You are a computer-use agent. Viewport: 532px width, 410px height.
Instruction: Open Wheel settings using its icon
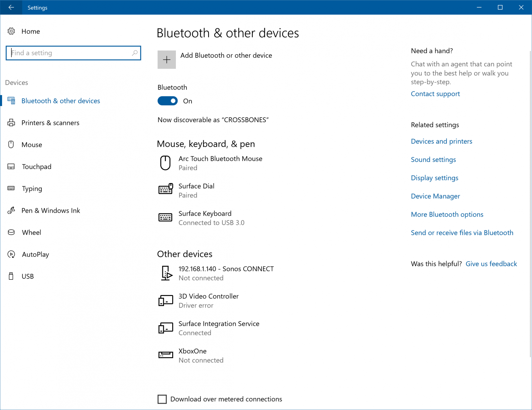click(x=11, y=232)
